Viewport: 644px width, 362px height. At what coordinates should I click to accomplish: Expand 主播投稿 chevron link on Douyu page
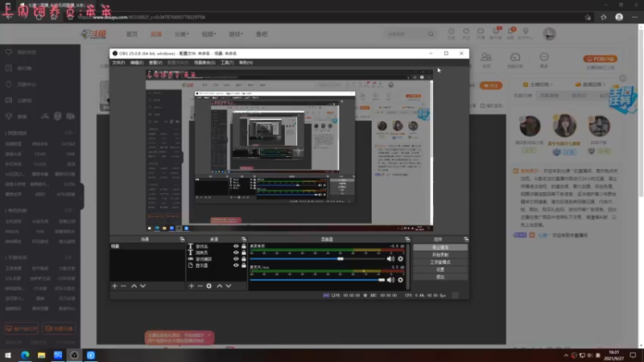[x=538, y=84]
